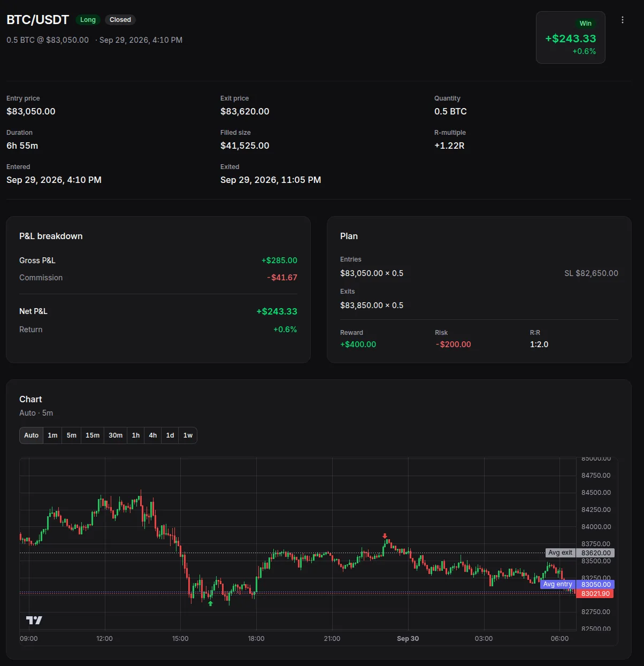This screenshot has width=644, height=666.
Task: Click the quantity 0.5 BTC value
Action: 450,111
